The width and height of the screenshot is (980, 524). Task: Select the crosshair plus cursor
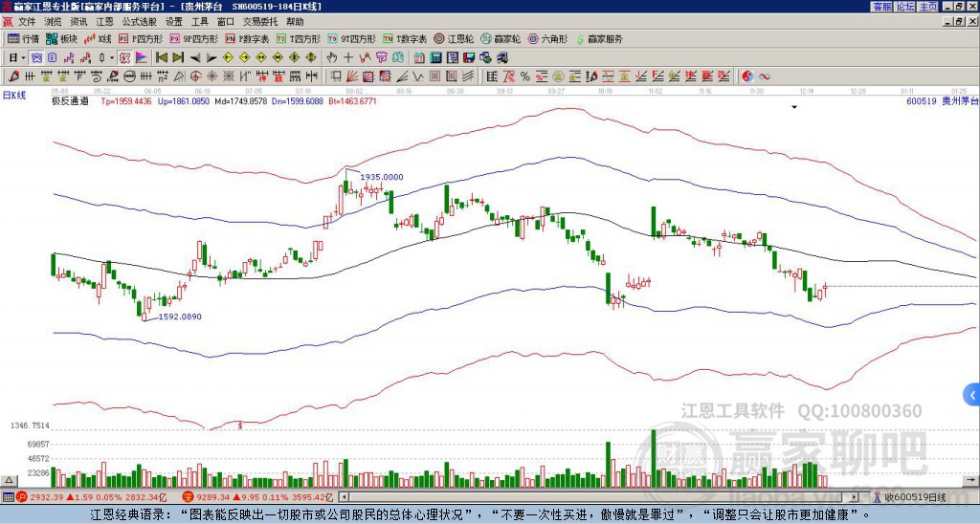[x=348, y=57]
